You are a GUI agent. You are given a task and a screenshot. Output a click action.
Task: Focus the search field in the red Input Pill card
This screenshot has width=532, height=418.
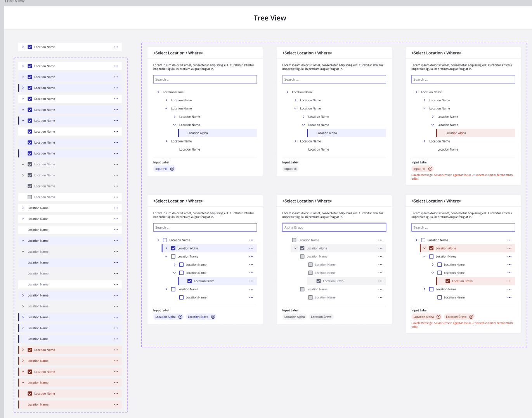pyautogui.click(x=463, y=80)
